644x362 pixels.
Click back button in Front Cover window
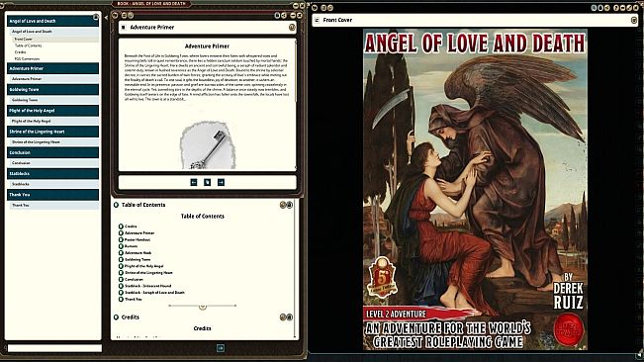[x=315, y=7]
